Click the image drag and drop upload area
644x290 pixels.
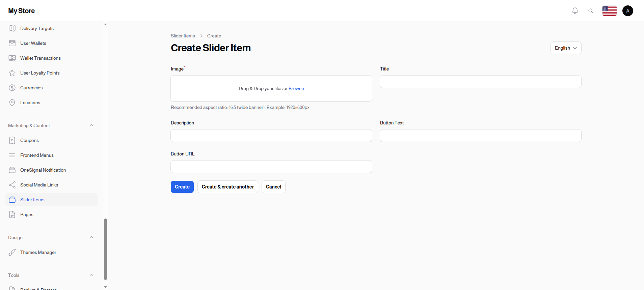click(271, 88)
